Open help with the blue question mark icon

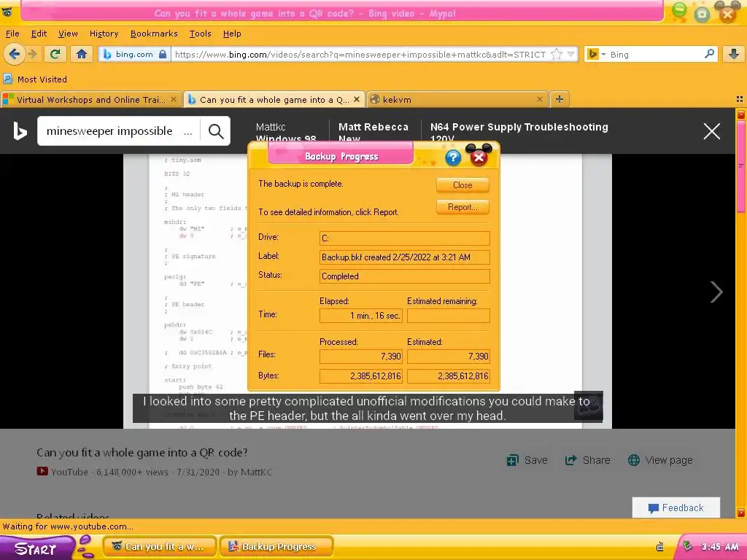[x=453, y=157]
